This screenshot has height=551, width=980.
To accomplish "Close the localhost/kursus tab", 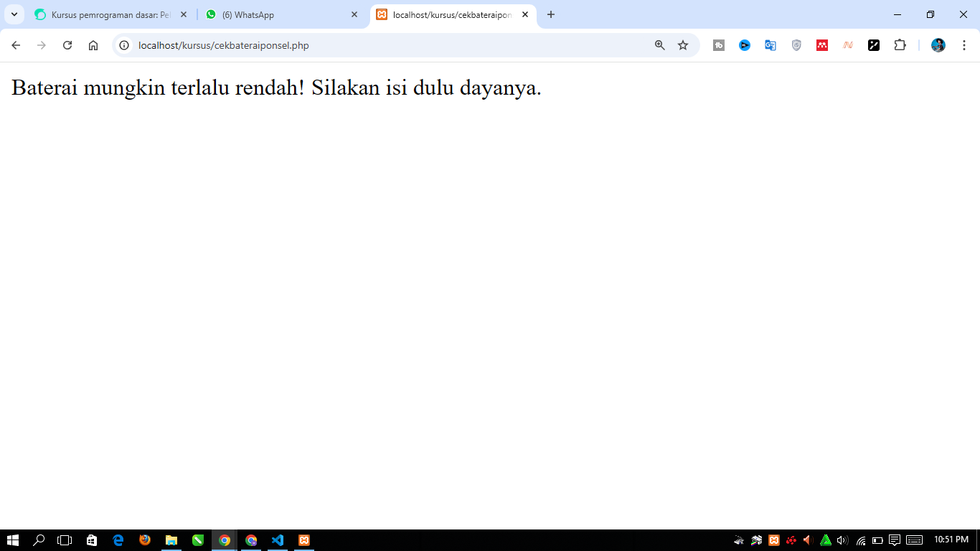I will tap(525, 14).
